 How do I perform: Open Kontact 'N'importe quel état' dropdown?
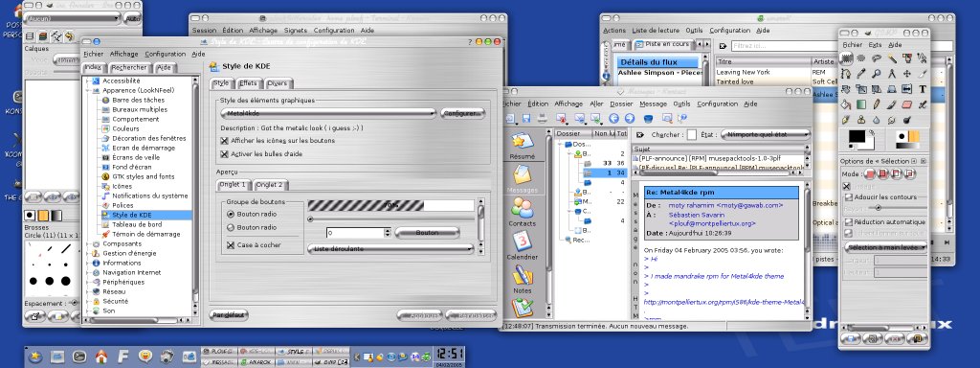765,134
